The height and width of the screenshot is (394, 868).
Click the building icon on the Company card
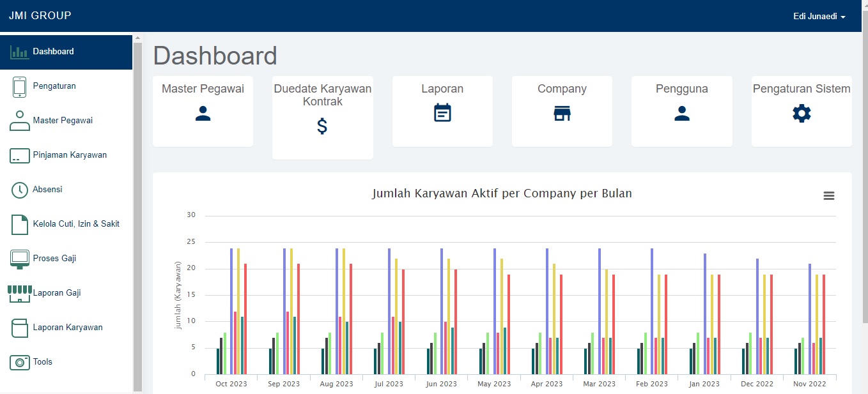click(562, 113)
